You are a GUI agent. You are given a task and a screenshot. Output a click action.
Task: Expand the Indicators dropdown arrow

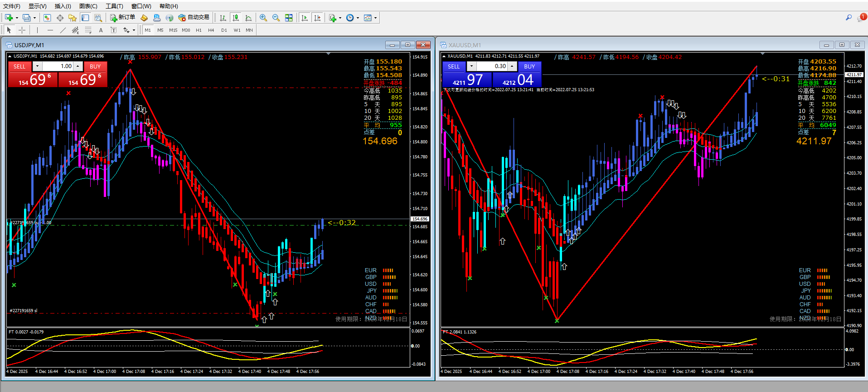coord(340,18)
